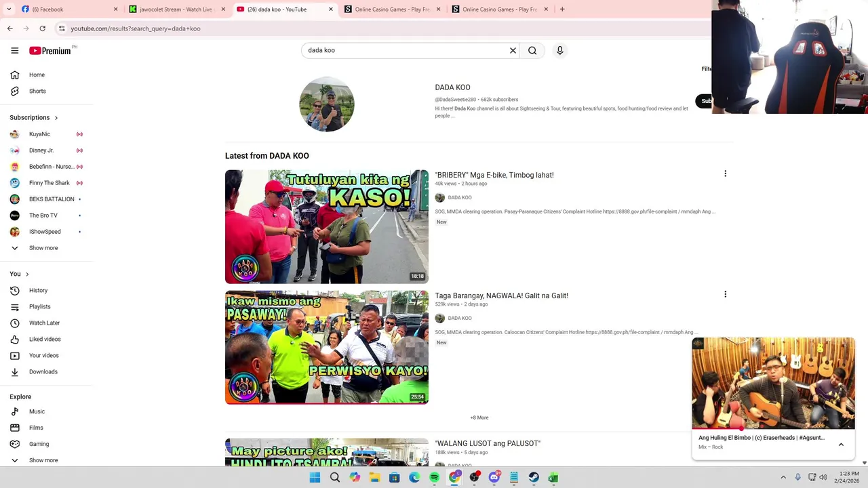Viewport: 868px width, 488px height.
Task: Clear the search box with the X
Action: pyautogui.click(x=513, y=50)
